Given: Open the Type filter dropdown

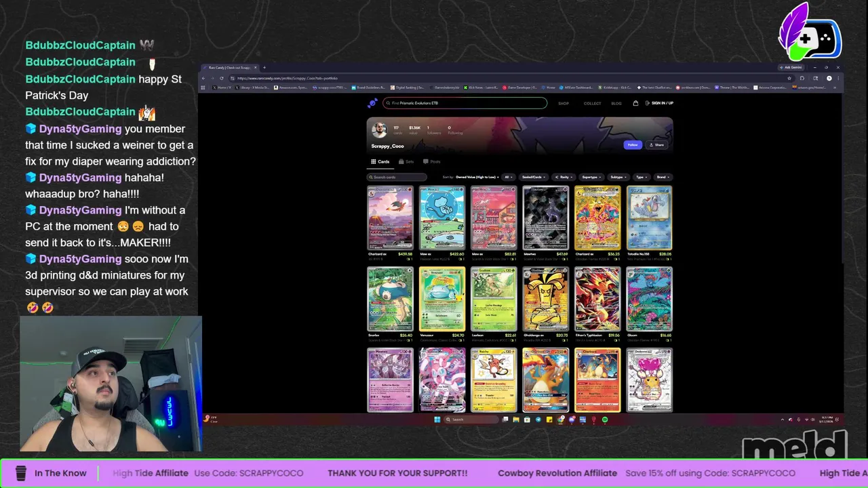Looking at the screenshot, I should coord(641,177).
